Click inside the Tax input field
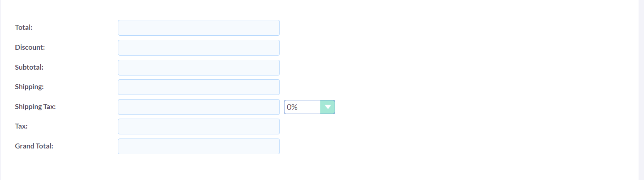 198,126
